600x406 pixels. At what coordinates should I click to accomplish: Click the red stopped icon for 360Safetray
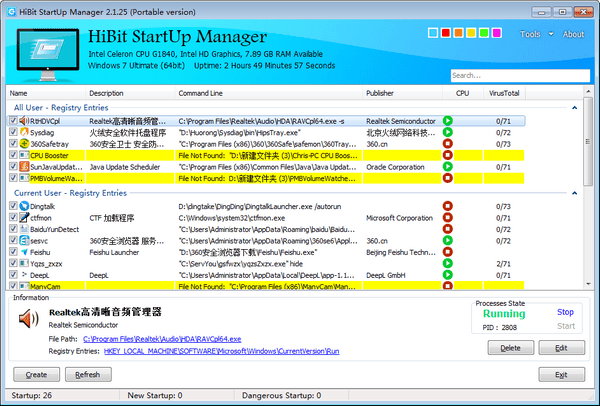click(x=448, y=144)
